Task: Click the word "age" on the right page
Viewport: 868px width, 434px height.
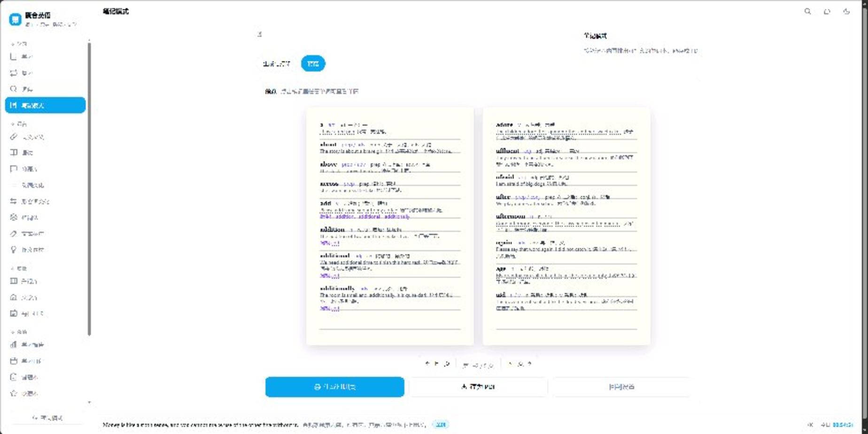Action: [x=501, y=269]
